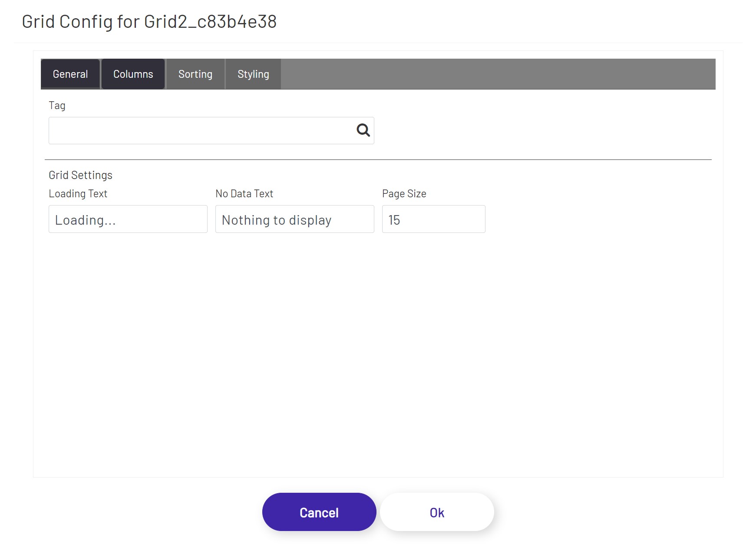This screenshot has width=756, height=551.
Task: Open the Sorting tab
Action: tap(195, 74)
